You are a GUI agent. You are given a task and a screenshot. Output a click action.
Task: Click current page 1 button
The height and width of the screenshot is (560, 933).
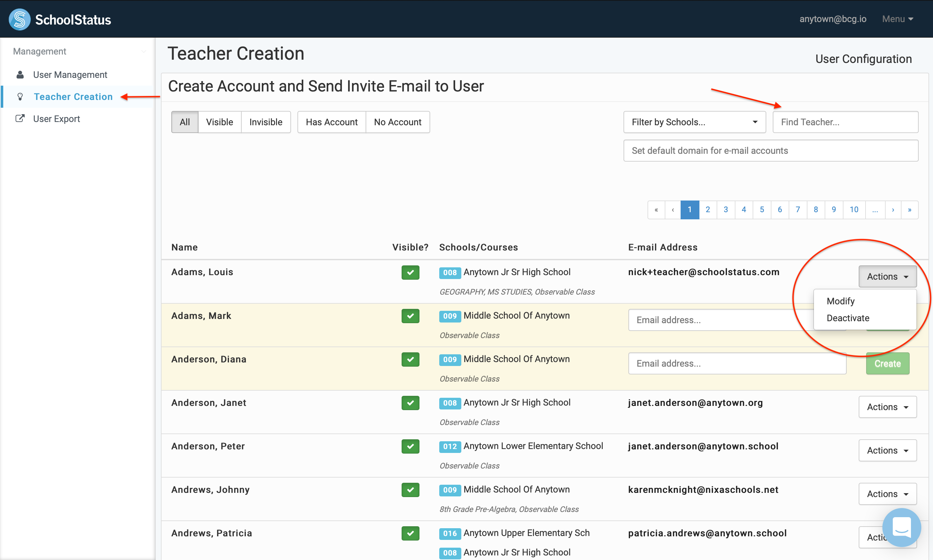[x=690, y=210]
